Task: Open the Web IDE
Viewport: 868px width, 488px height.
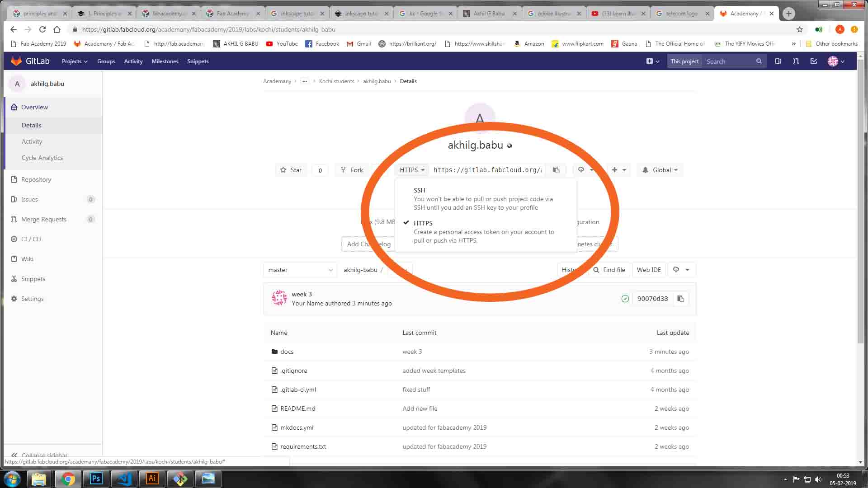Action: (x=649, y=270)
